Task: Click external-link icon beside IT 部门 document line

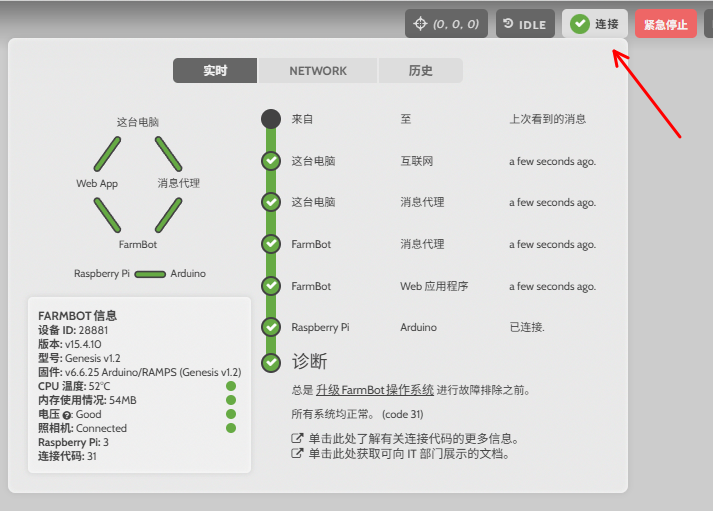Action: 297,453
